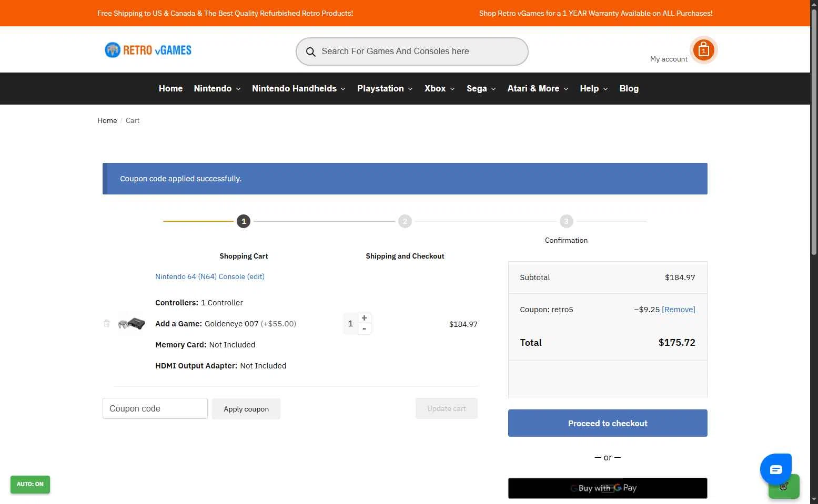This screenshot has width=818, height=504.
Task: Toggle the AUTO: ON button
Action: point(30,484)
